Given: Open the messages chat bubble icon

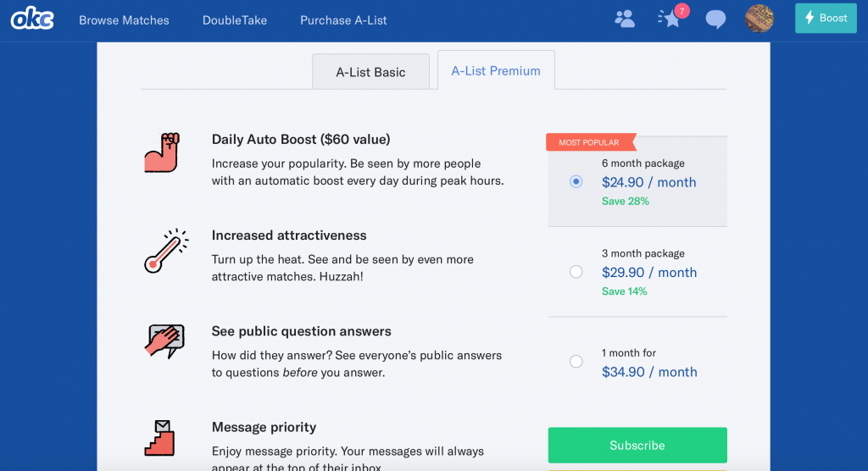Looking at the screenshot, I should point(716,19).
